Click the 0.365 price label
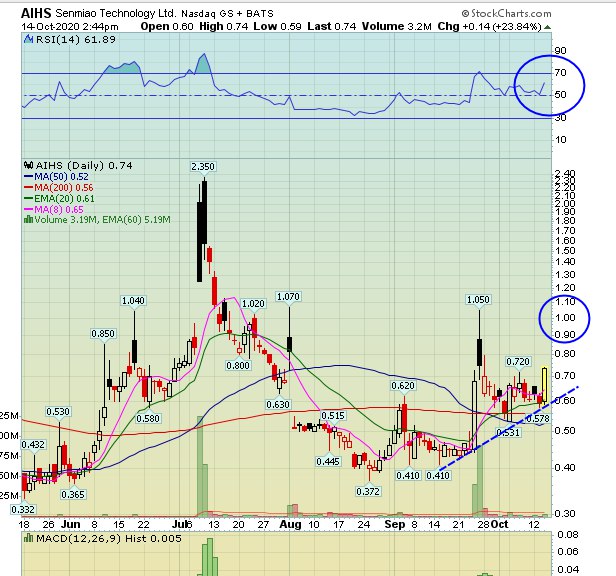 tap(73, 494)
